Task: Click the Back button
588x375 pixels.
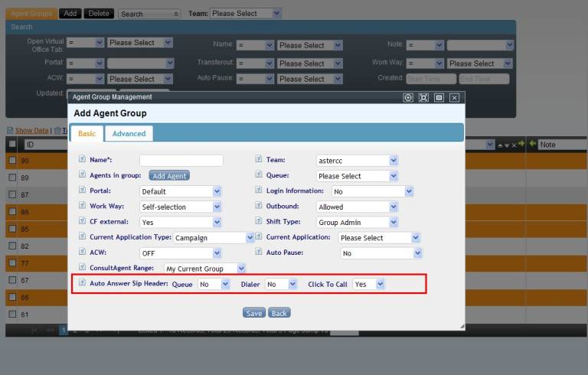Action: click(279, 313)
